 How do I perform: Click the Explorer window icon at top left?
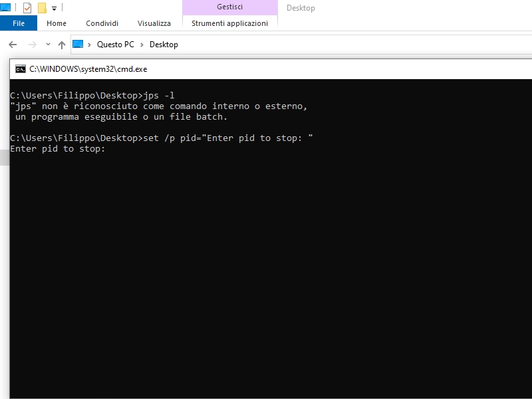(x=5, y=7)
